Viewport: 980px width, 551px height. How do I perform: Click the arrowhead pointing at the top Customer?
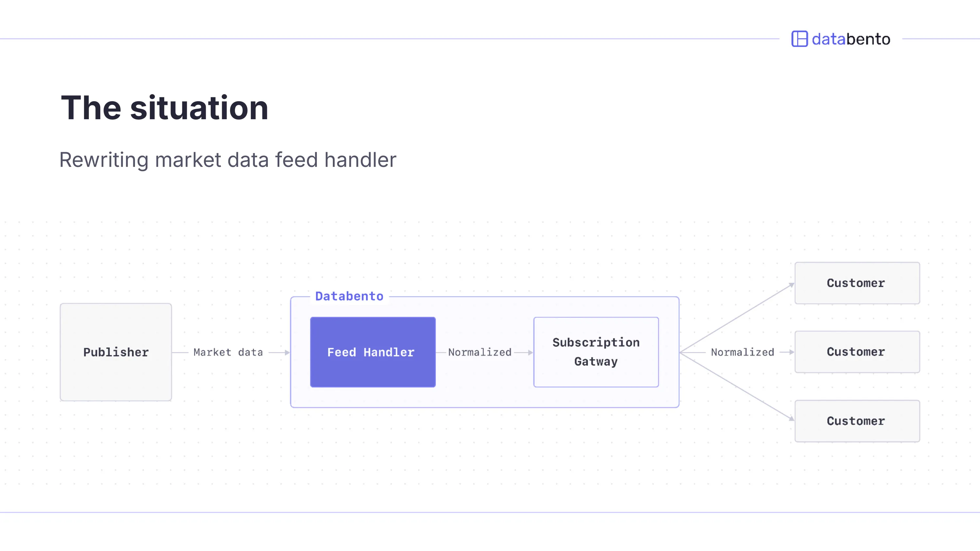(x=791, y=285)
